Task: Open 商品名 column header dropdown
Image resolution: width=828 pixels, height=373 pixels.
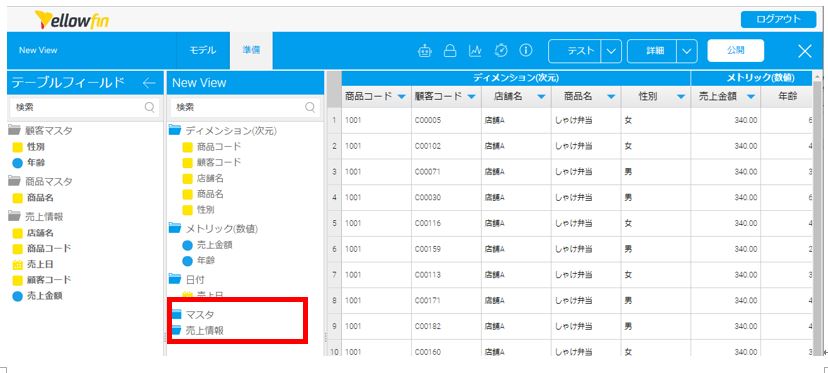Action: click(x=611, y=97)
